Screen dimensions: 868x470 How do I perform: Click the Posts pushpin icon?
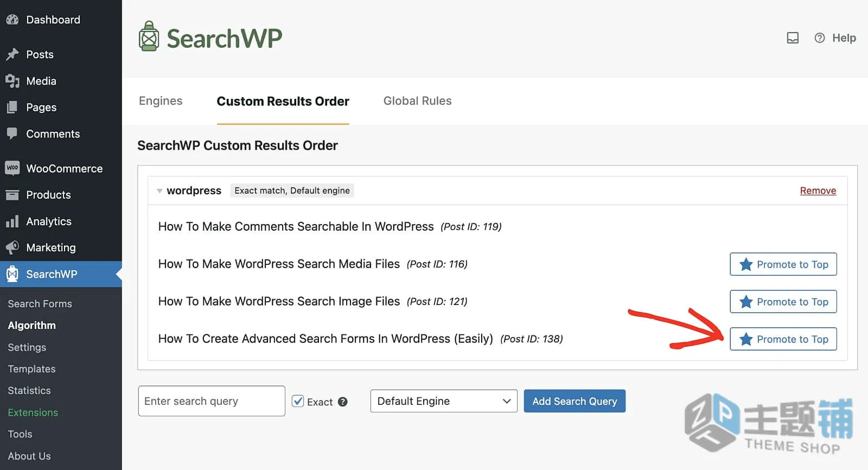click(x=12, y=54)
